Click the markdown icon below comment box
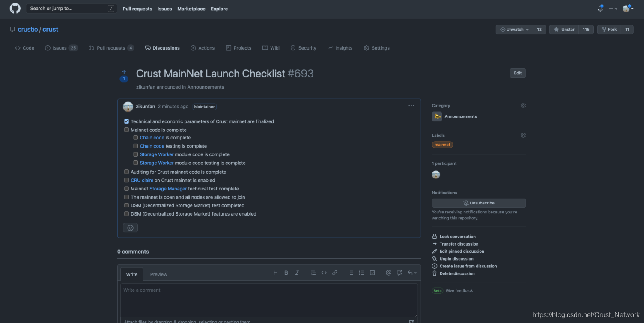Screen dimensions: 644x323 [411, 321]
